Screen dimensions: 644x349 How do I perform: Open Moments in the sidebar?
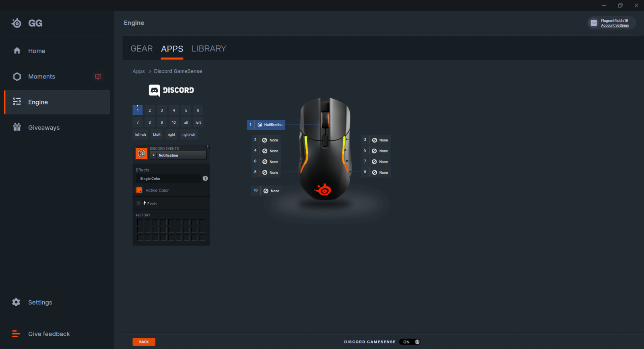tap(57, 77)
